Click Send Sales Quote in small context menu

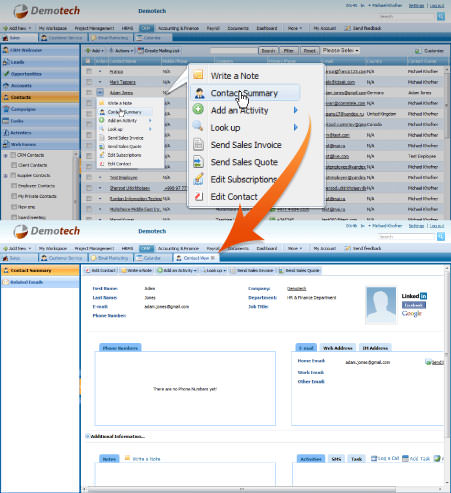coord(124,146)
